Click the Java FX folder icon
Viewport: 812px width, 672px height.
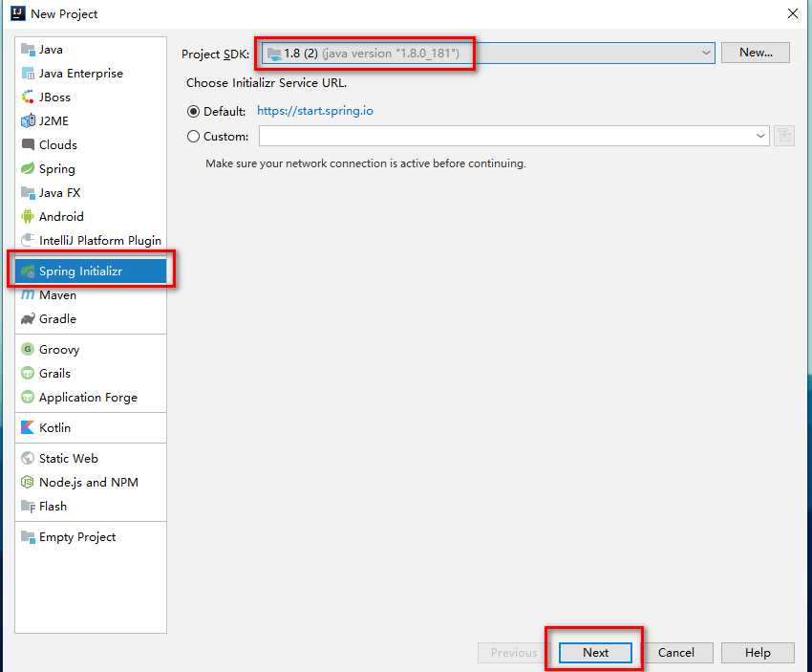[28, 193]
